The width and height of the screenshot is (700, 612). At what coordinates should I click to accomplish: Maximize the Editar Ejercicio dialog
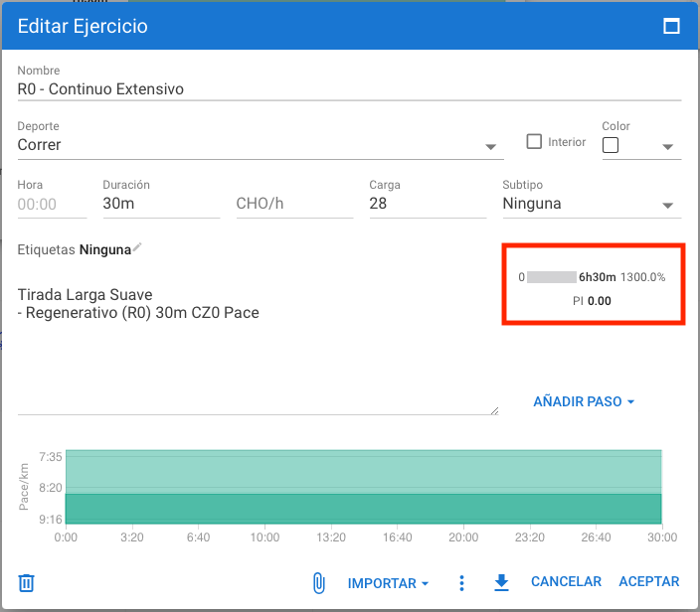671,27
